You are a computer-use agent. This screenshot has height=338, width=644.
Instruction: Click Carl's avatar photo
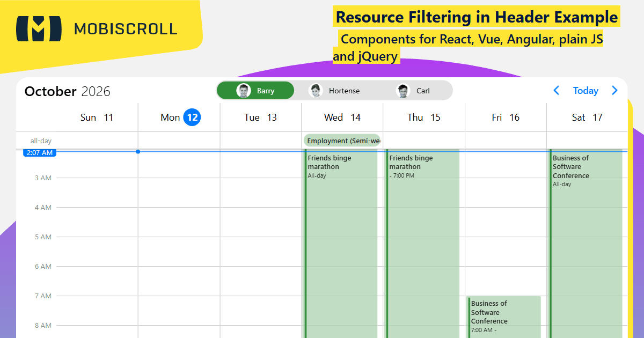[x=403, y=91]
